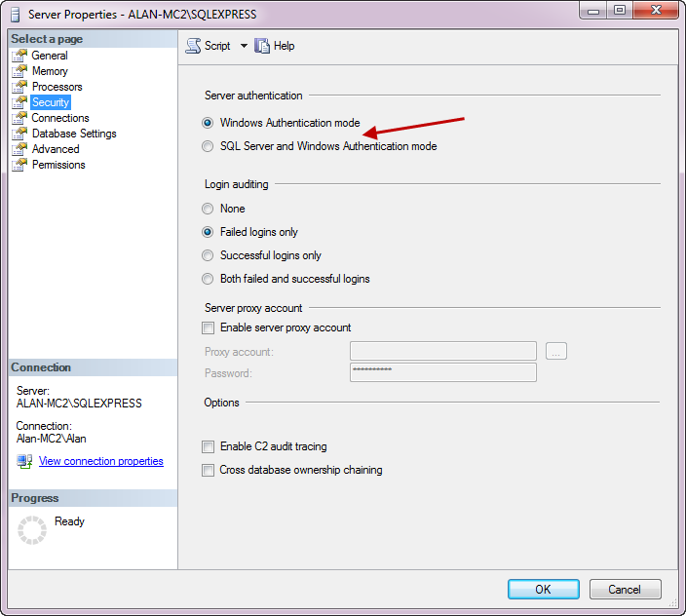Open View connection properties link

(100, 461)
